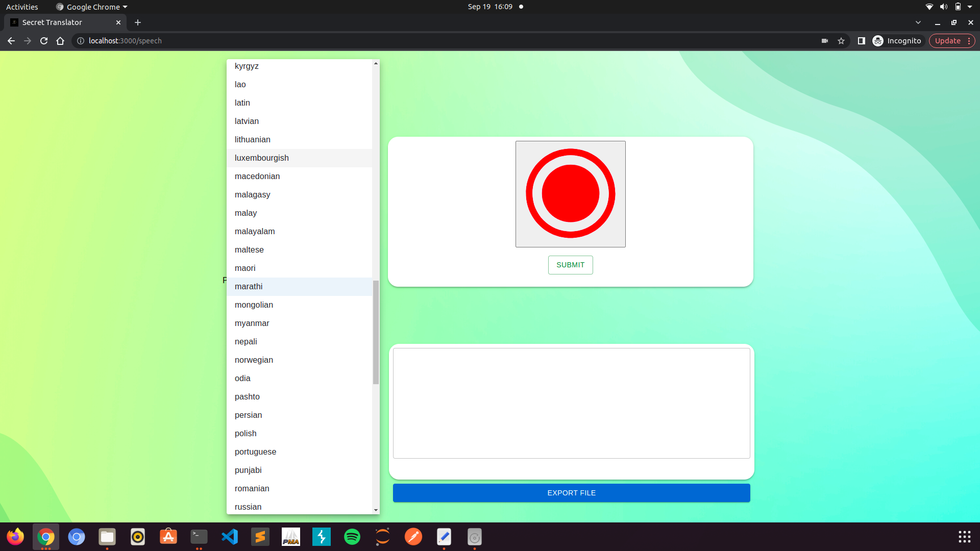The height and width of the screenshot is (551, 980).
Task: Click the list scroll down arrow
Action: 376,510
